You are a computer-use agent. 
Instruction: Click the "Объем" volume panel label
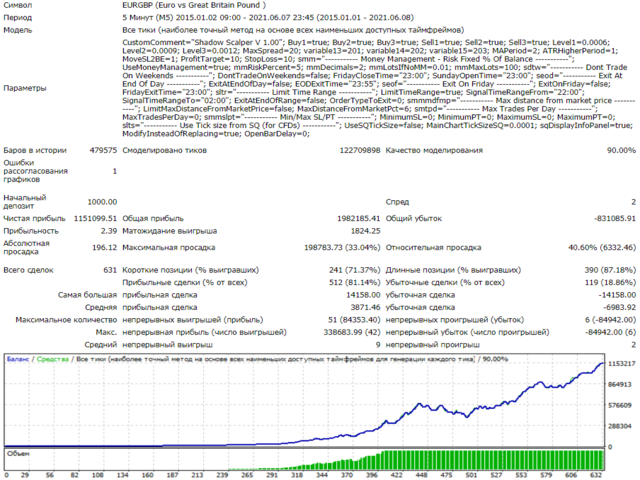(18, 453)
